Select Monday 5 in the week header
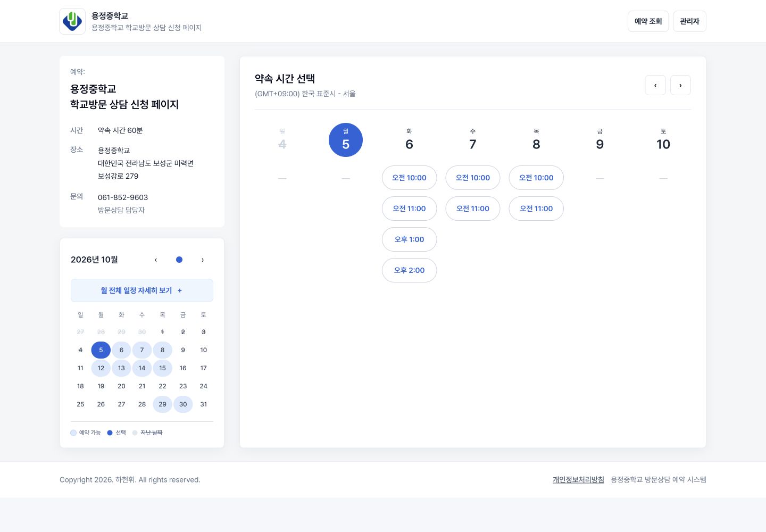 coord(346,140)
